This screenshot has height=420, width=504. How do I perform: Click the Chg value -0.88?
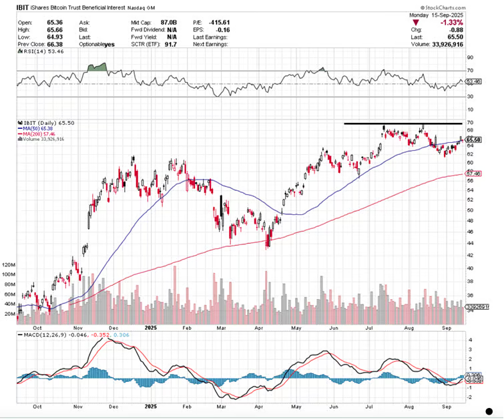(456, 30)
